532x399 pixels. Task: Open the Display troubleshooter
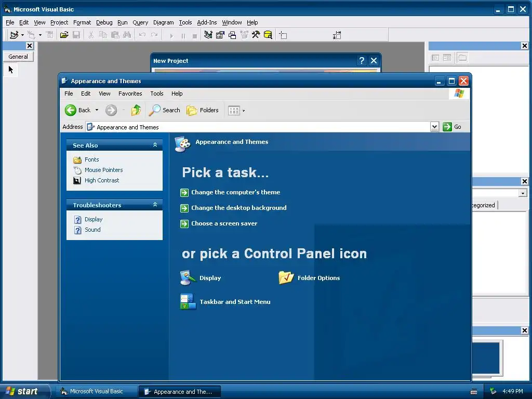pyautogui.click(x=94, y=220)
